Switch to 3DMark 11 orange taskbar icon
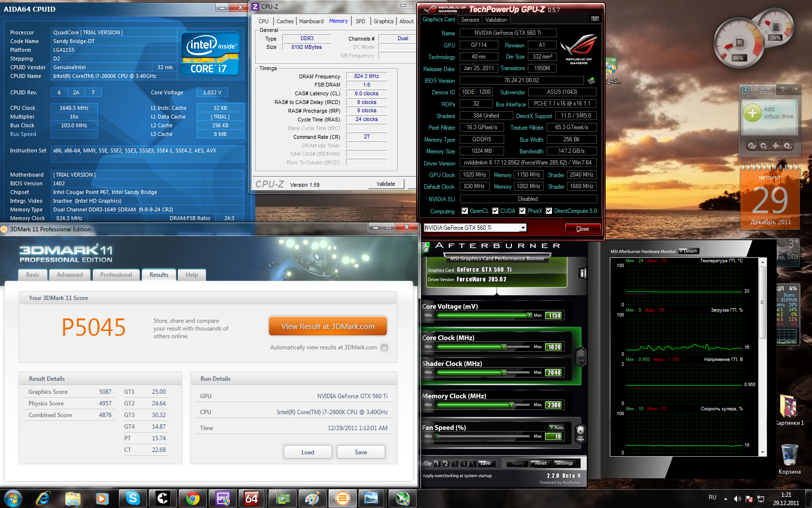This screenshot has height=508, width=812. click(x=342, y=498)
